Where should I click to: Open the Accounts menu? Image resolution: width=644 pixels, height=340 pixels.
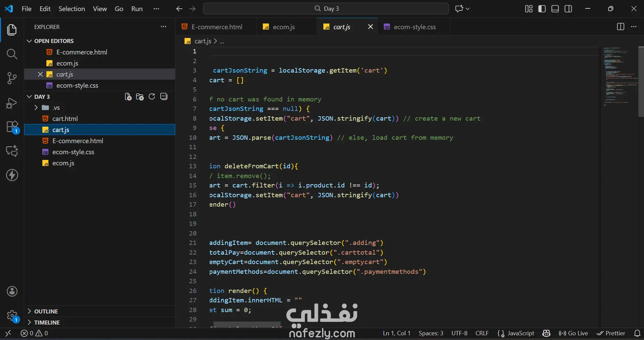(x=12, y=291)
